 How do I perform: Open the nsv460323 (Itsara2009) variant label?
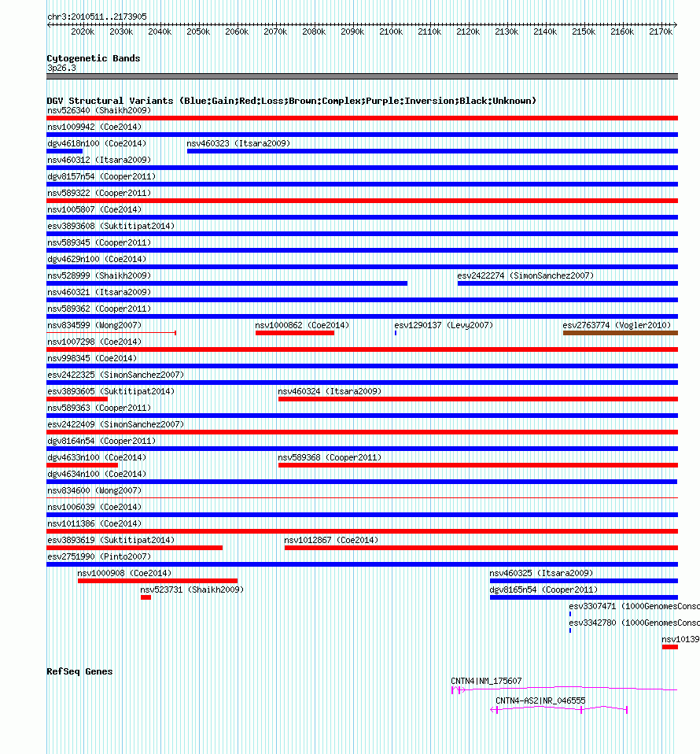(238, 143)
